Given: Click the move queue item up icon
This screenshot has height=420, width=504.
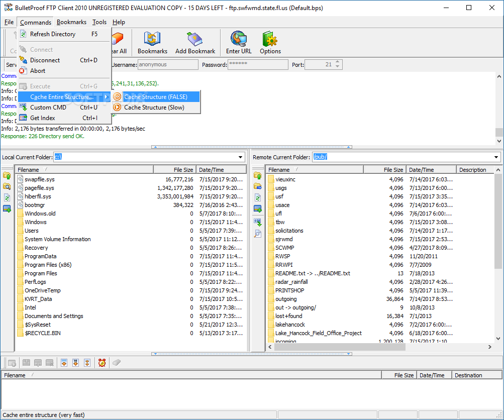Looking at the screenshot, I should click(x=26, y=363).
